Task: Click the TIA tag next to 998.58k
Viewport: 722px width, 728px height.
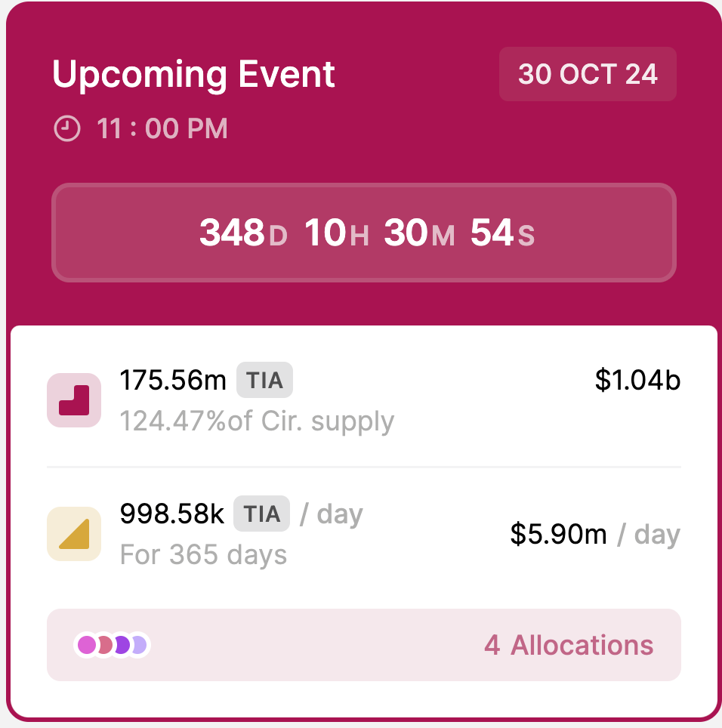Action: coord(261,514)
